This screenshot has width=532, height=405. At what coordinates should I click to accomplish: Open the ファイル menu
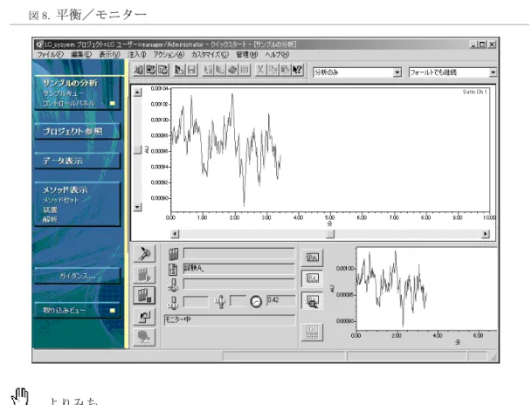pyautogui.click(x=51, y=55)
